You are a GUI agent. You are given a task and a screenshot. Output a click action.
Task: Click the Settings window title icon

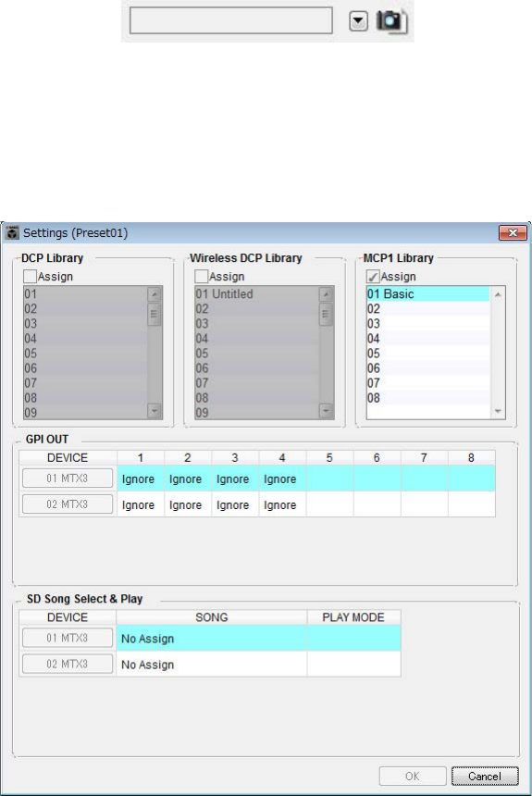click(12, 233)
